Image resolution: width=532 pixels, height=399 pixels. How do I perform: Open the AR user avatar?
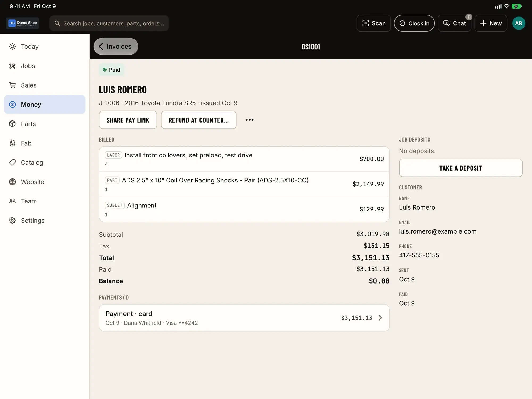pyautogui.click(x=518, y=23)
